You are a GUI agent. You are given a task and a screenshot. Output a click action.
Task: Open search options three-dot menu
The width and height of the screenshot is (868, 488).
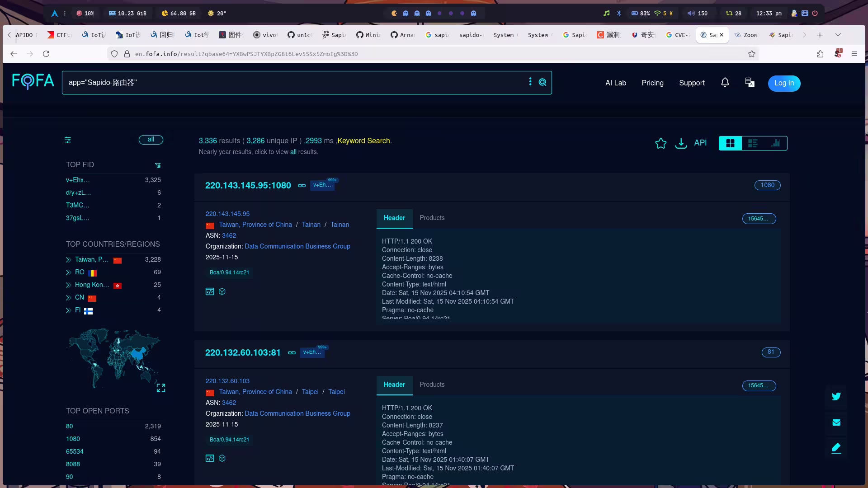pyautogui.click(x=530, y=82)
